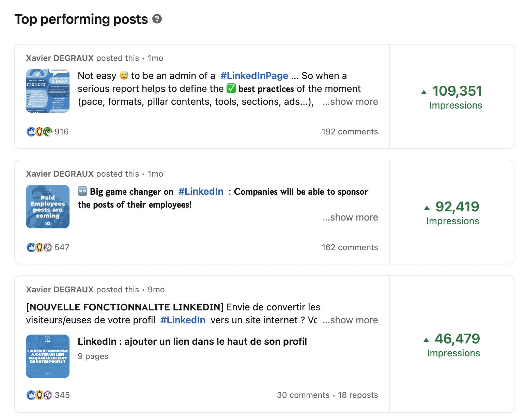This screenshot has width=524, height=420.
Task: Click the upward trend arrow beside 46,479
Action: [x=426, y=340]
